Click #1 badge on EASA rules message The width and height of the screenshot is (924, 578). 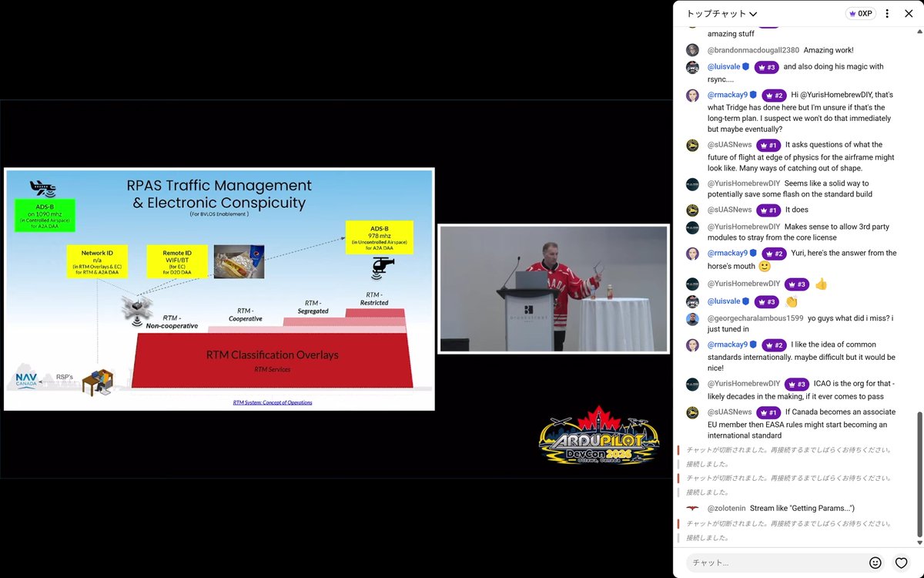(768, 412)
